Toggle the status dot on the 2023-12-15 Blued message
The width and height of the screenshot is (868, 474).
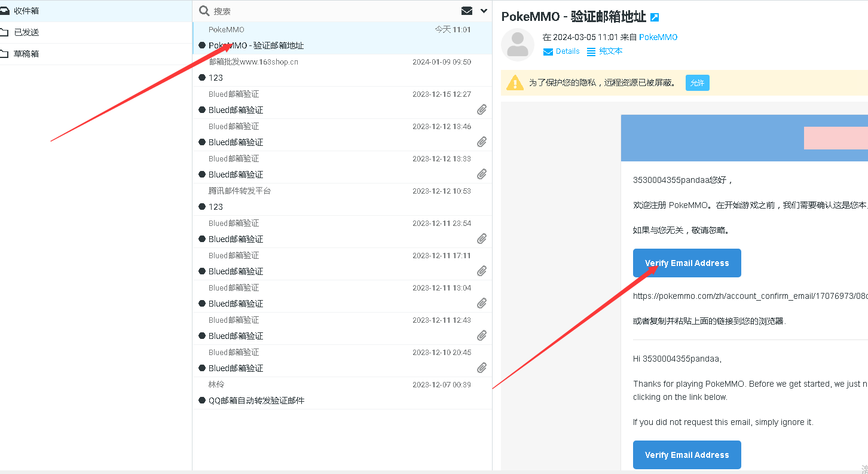tap(202, 110)
